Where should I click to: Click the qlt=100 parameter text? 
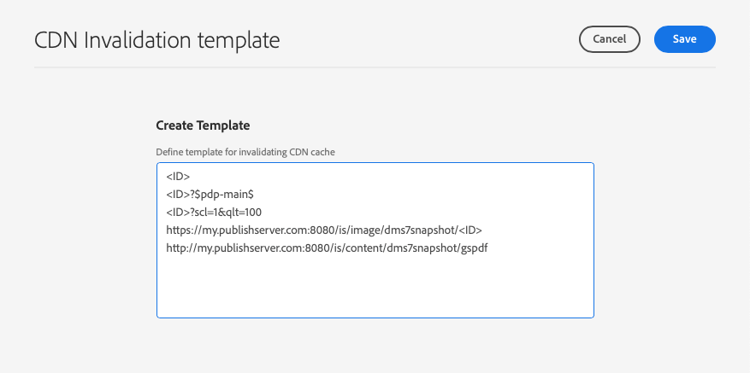(245, 212)
